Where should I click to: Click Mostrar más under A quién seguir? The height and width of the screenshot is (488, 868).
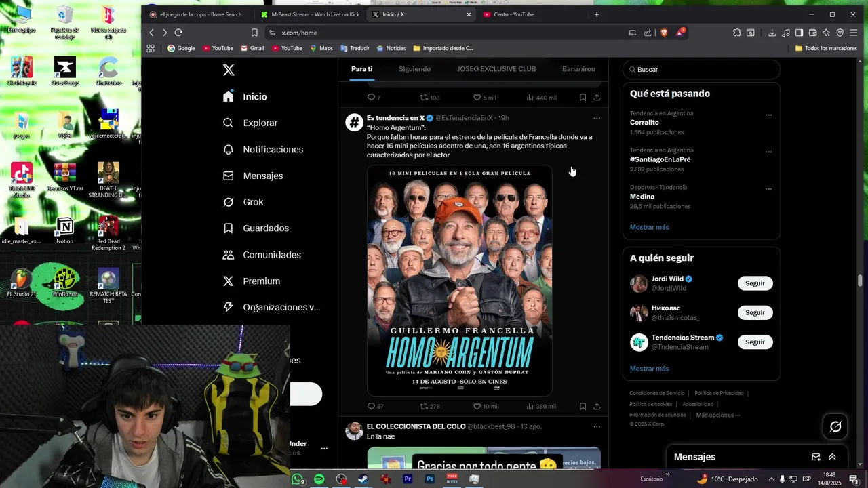click(649, 369)
